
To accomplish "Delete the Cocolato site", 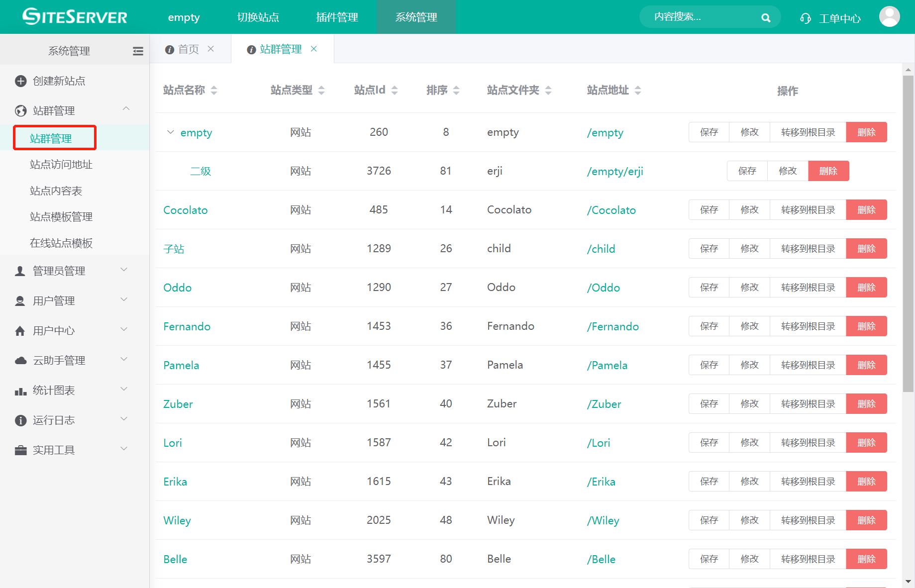I will point(866,210).
